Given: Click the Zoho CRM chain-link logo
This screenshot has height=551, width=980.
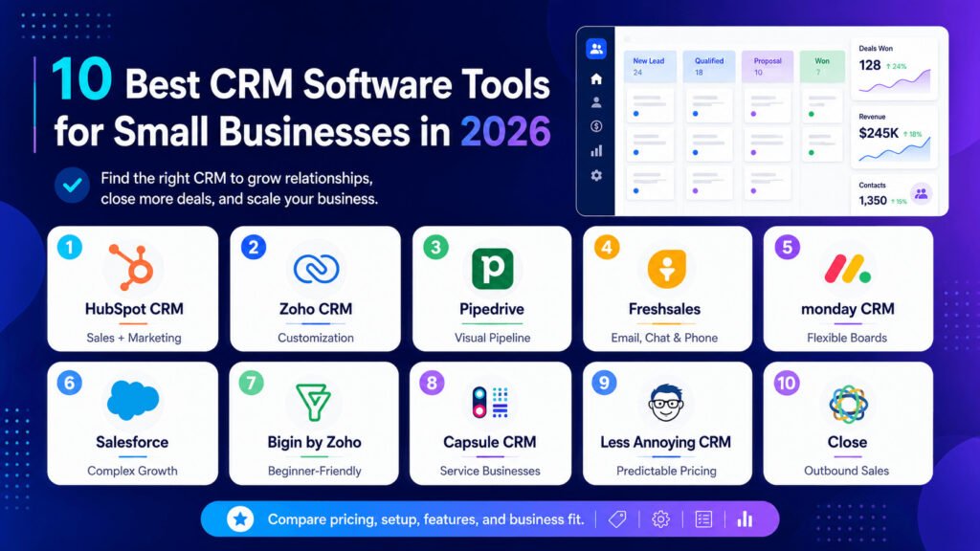Looking at the screenshot, I should (316, 269).
